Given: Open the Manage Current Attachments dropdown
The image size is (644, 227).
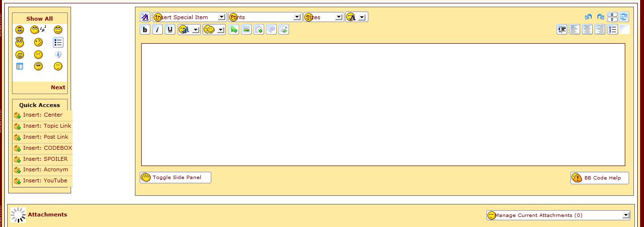Looking at the screenshot, I should tap(558, 215).
